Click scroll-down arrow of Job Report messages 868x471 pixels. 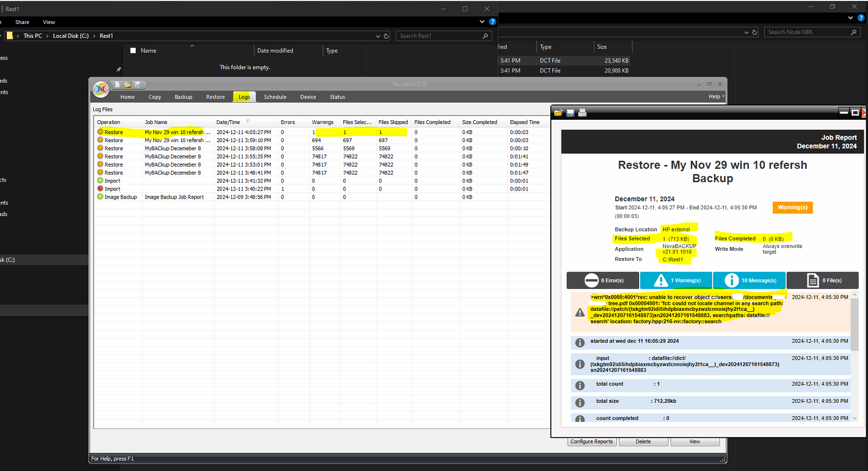click(855, 418)
